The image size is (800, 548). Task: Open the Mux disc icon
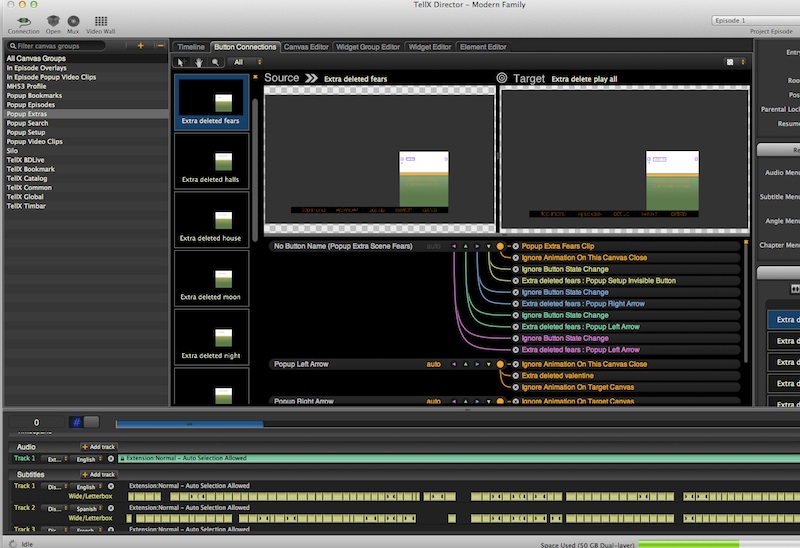point(75,20)
